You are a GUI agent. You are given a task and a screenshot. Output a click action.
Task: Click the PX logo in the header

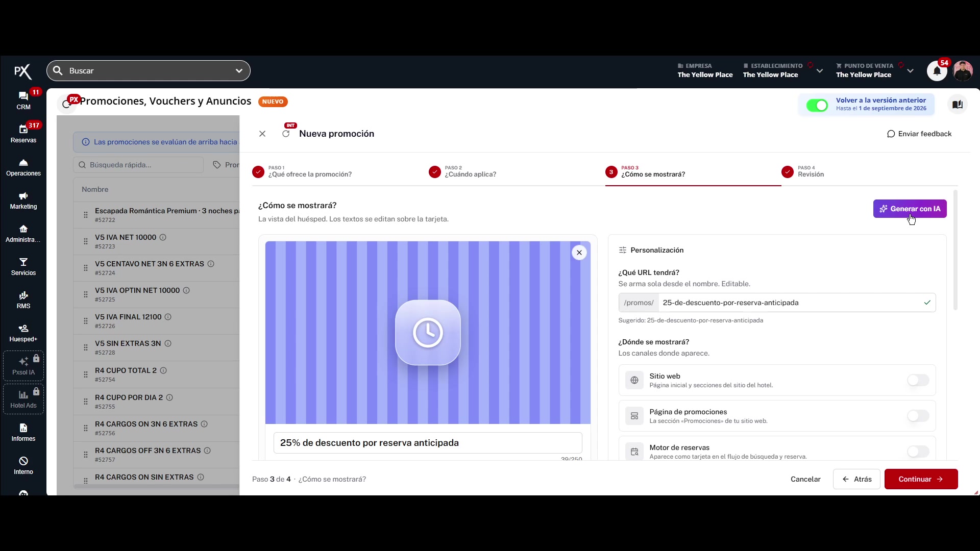click(23, 71)
